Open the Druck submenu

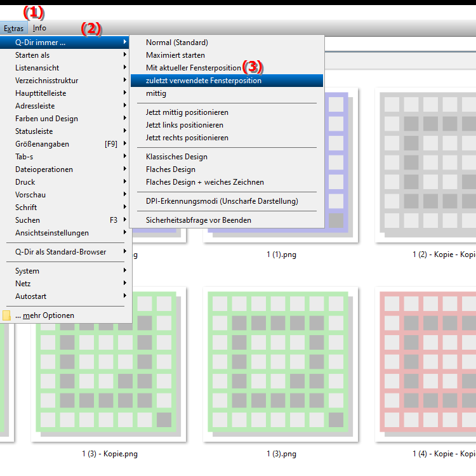point(64,182)
